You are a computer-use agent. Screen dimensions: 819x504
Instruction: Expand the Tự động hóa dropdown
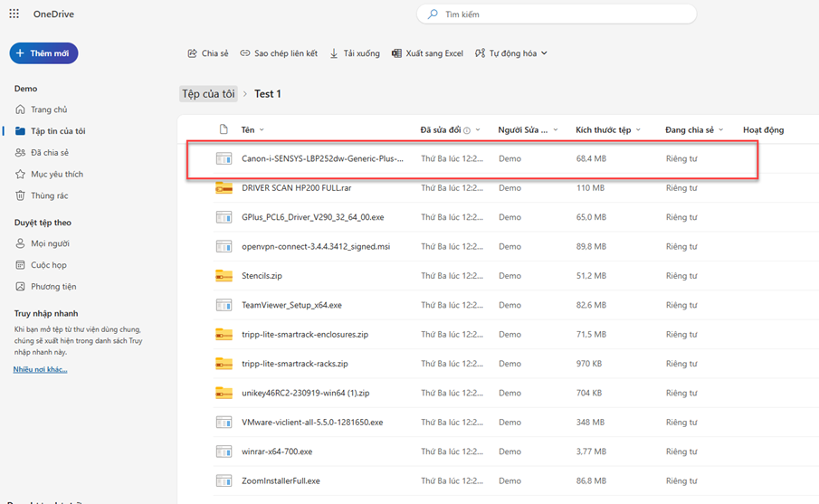click(544, 53)
